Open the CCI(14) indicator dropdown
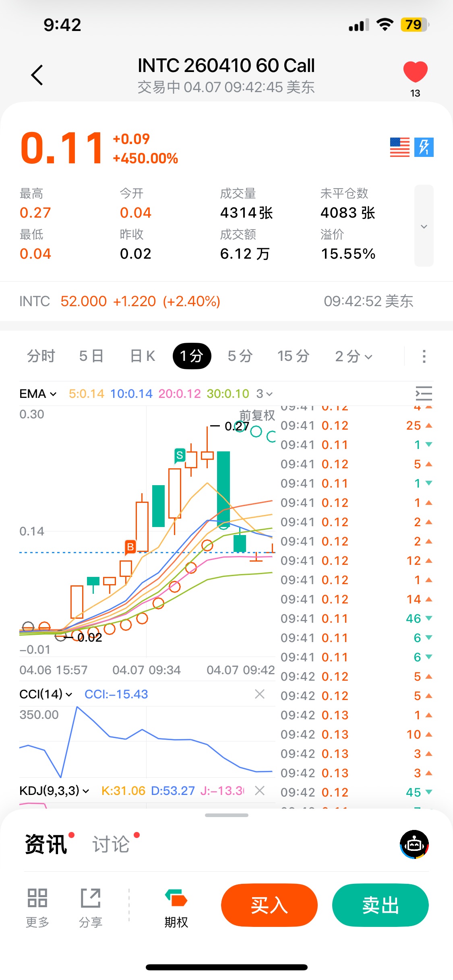The height and width of the screenshot is (980, 453). pos(46,694)
